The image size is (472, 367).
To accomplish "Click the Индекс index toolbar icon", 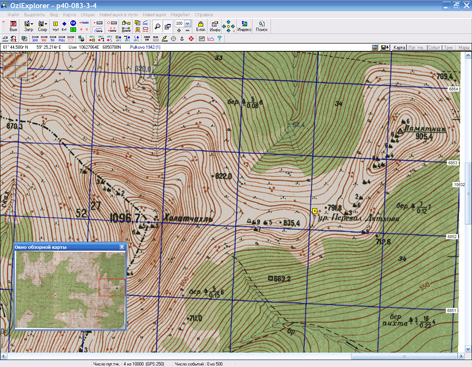I will point(244,26).
